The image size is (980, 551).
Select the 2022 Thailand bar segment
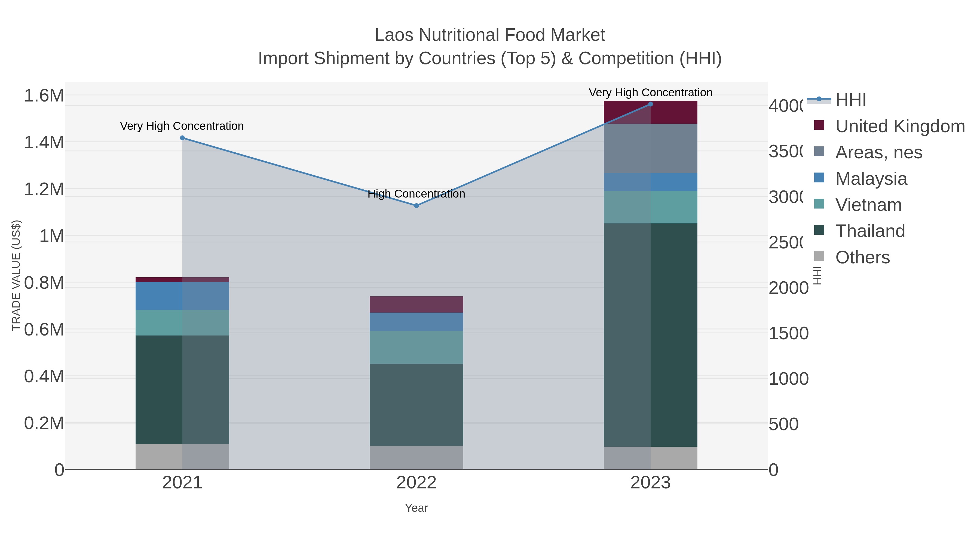click(416, 405)
